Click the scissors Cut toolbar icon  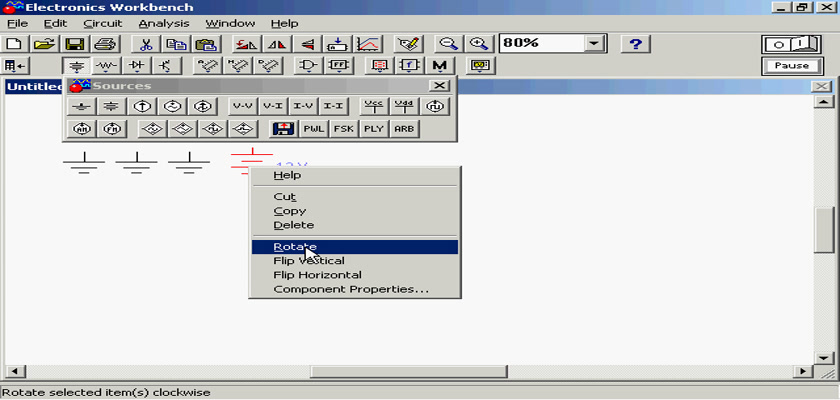click(x=146, y=44)
